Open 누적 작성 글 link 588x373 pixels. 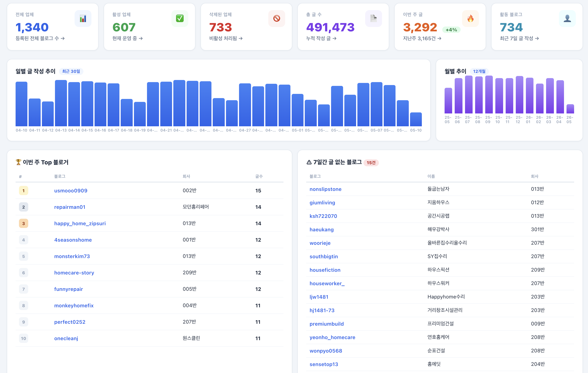coord(321,38)
